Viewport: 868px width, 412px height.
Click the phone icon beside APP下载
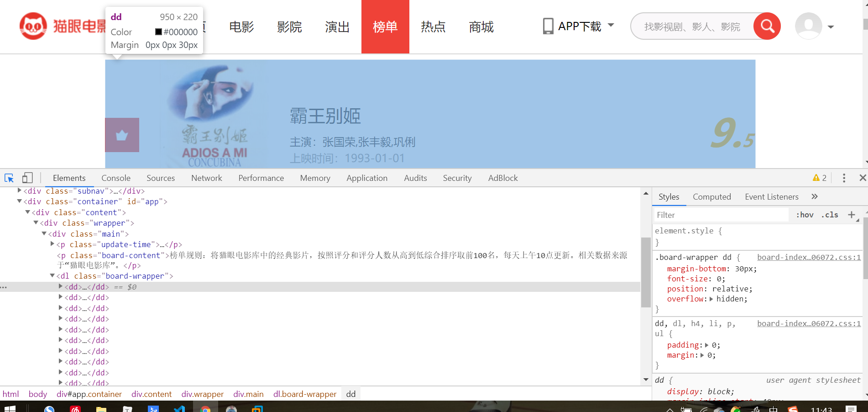tap(548, 26)
